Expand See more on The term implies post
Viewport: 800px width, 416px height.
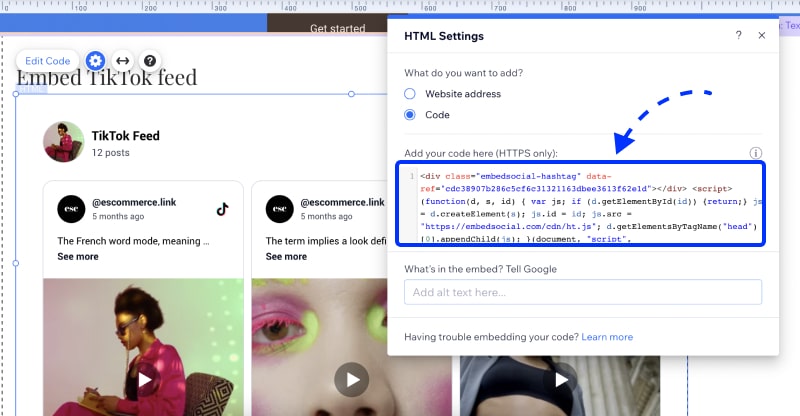tap(286, 257)
